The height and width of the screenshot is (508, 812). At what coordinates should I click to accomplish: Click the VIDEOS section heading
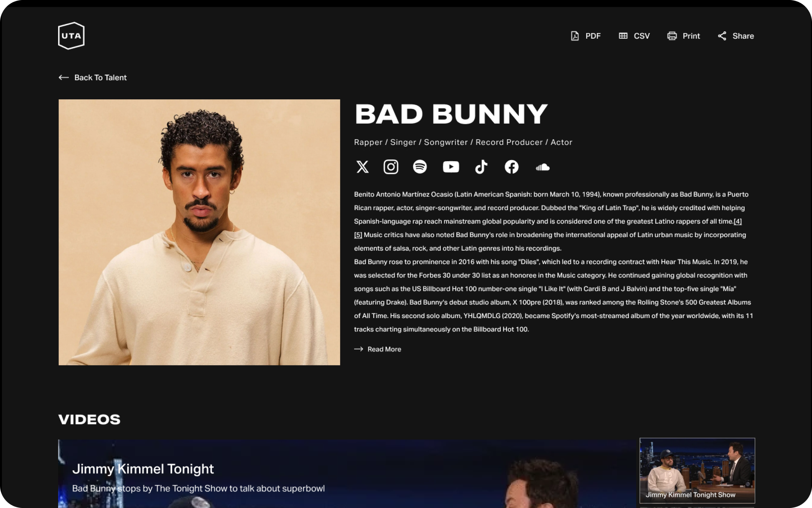tap(89, 419)
